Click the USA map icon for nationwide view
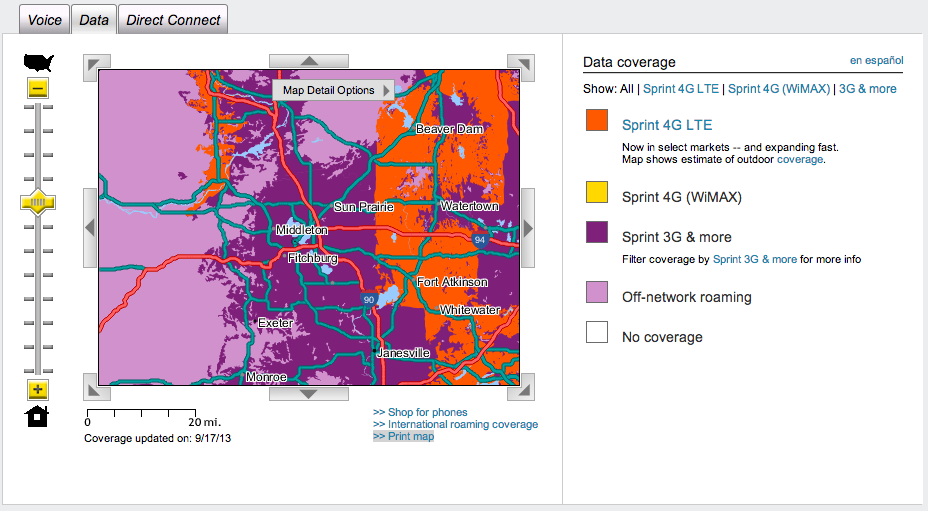The width and height of the screenshot is (928, 511). 38,62
